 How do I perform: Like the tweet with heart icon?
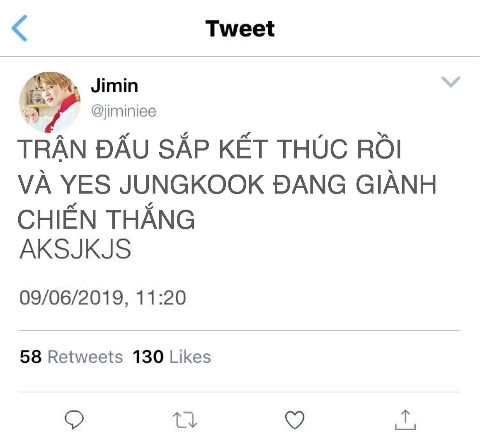295,419
